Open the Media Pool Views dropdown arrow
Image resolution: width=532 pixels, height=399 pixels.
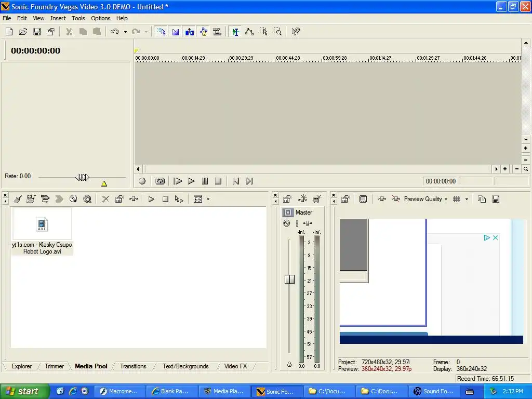coord(208,199)
